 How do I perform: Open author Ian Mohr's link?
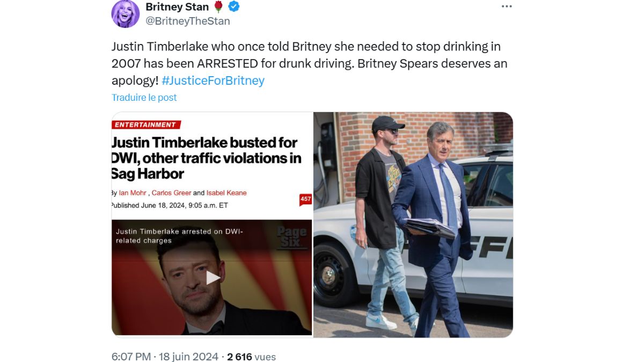[x=133, y=193]
